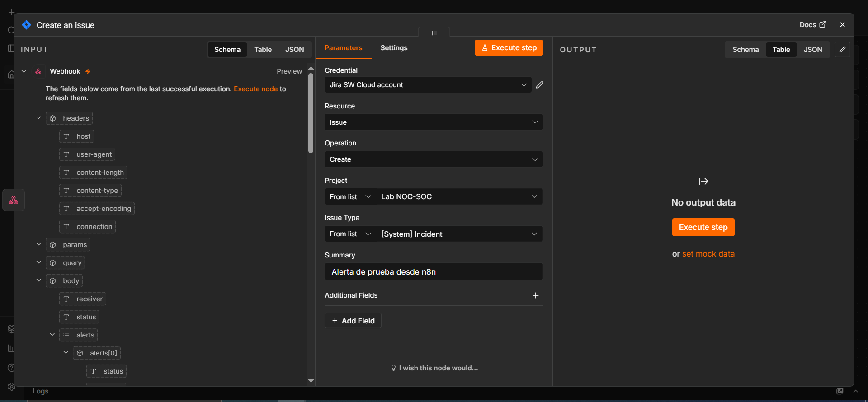
Task: Select the receiver field pill
Action: 83,299
